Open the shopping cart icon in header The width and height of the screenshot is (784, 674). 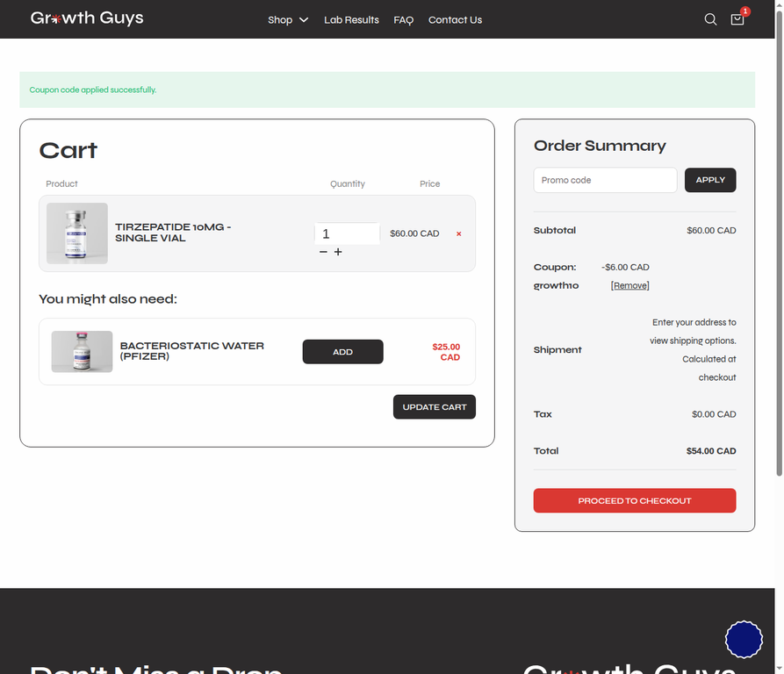[737, 19]
